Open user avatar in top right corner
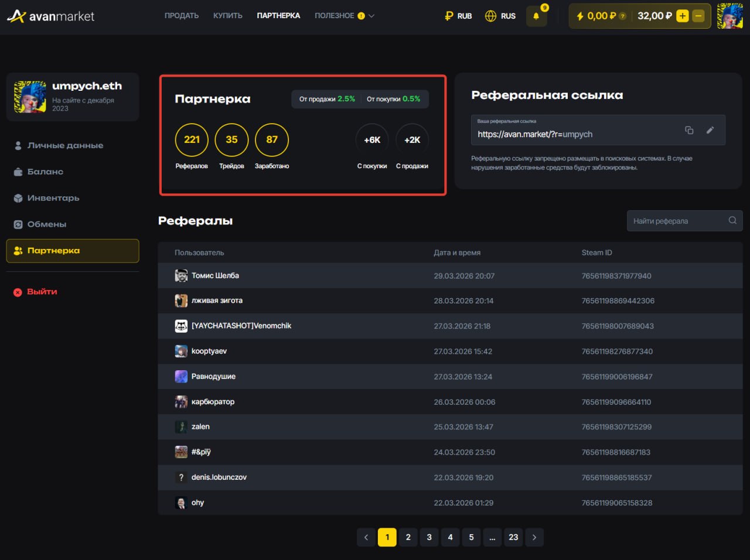This screenshot has width=750, height=560. click(x=729, y=16)
